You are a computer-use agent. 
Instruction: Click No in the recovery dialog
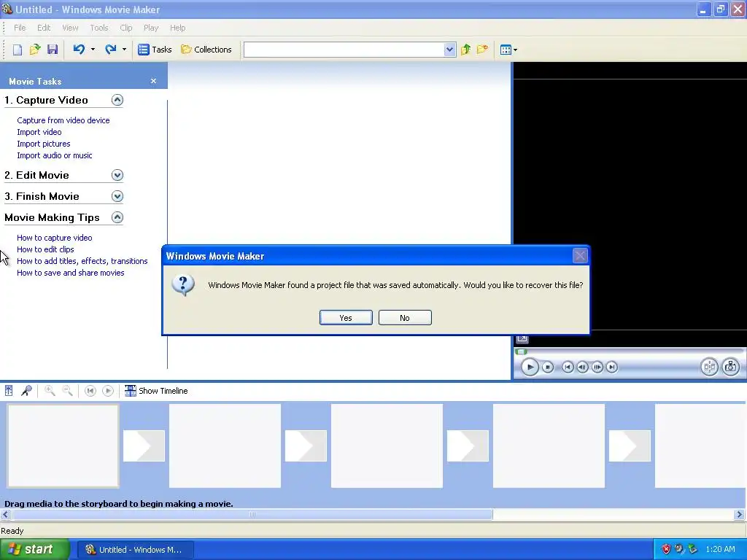coord(405,318)
